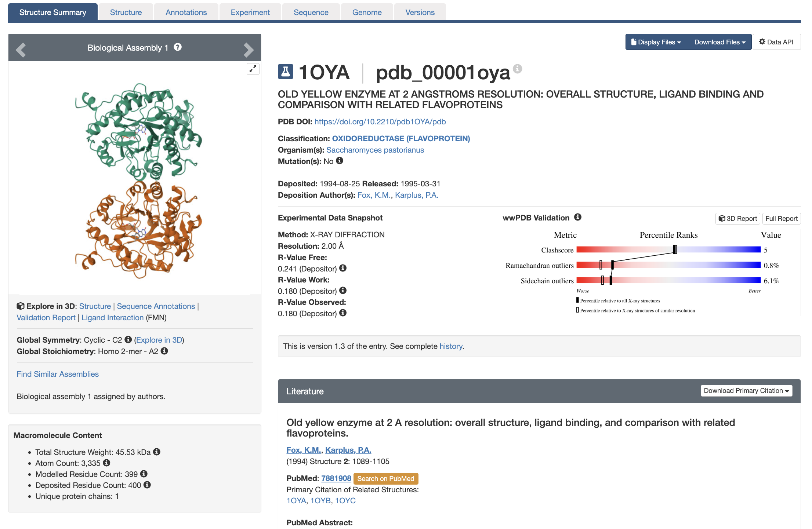This screenshot has height=529, width=812.
Task: Go to next biological assembly arrow
Action: [x=249, y=50]
